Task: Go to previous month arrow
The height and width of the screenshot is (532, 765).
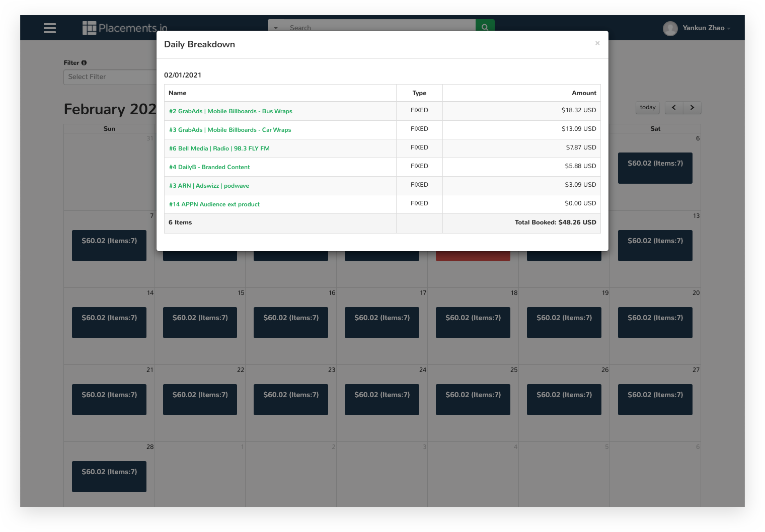Action: (x=673, y=107)
